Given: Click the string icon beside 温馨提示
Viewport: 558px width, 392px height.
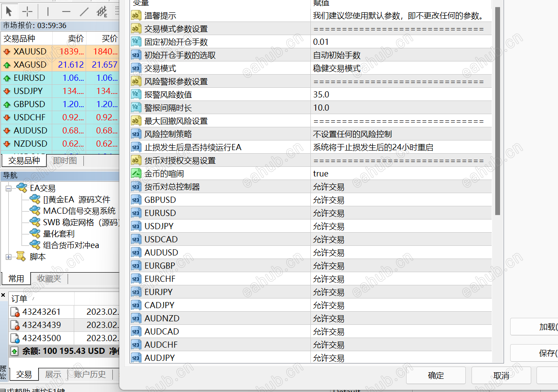Looking at the screenshot, I should pos(136,15).
